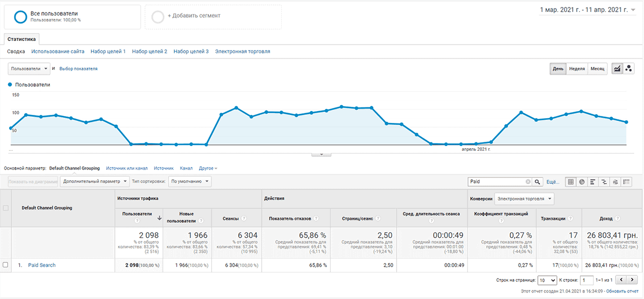Screen dimensions: 644x299
Task: Select the data table view icon
Action: (571, 182)
